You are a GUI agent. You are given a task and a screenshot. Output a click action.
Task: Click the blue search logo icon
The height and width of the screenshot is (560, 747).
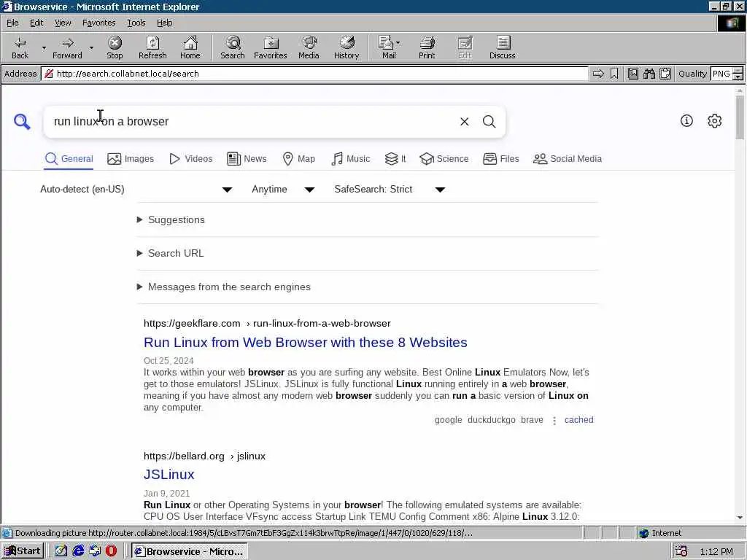(22, 122)
